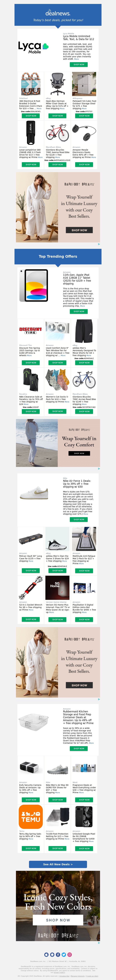Open DealNews Facebook page icon

pyautogui.click(x=58, y=955)
